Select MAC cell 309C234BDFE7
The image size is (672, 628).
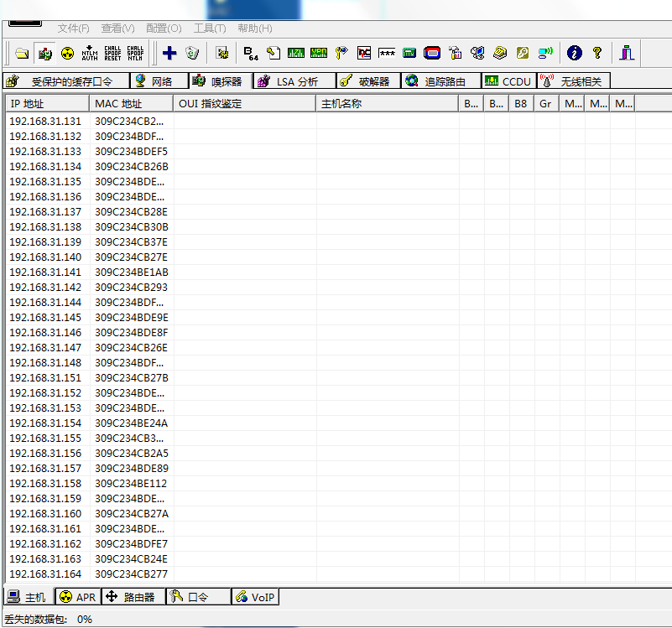(x=131, y=544)
